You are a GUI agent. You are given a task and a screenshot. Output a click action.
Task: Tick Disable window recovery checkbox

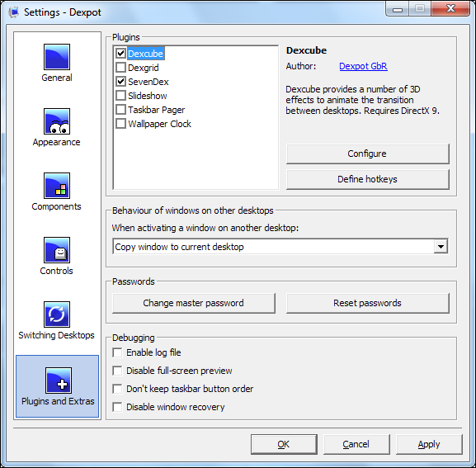117,407
